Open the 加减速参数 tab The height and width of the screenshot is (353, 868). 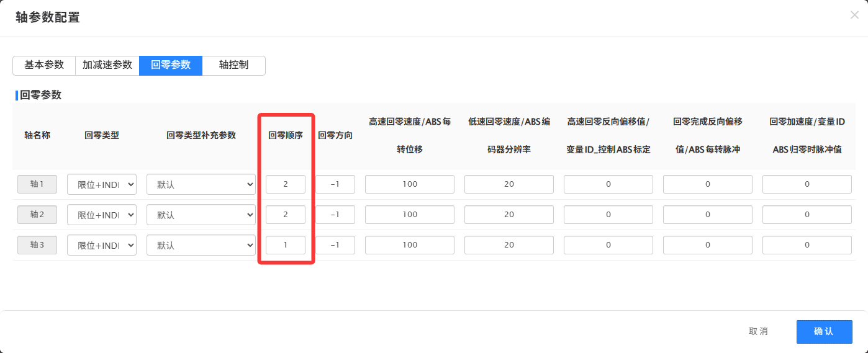(x=107, y=65)
